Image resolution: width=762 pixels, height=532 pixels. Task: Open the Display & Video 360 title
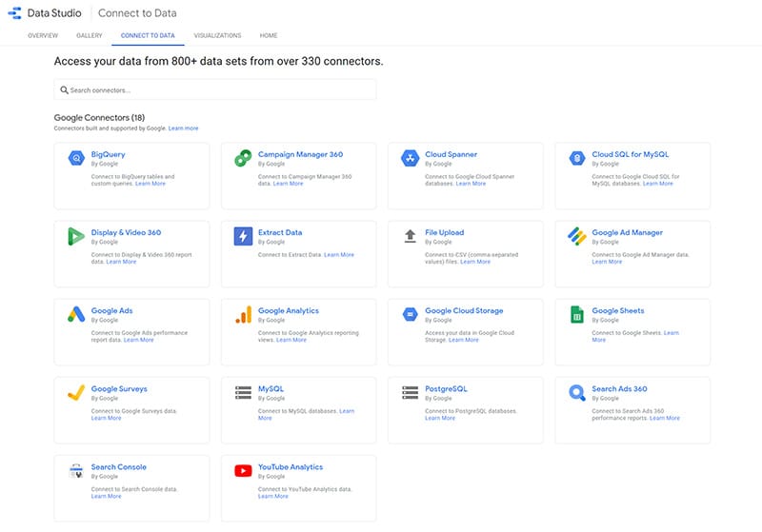point(126,232)
